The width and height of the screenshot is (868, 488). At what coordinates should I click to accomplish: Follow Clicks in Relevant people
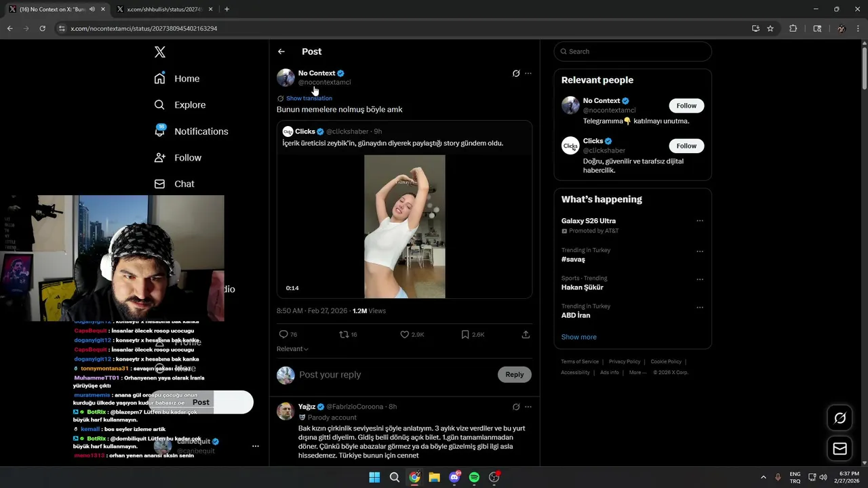click(x=686, y=146)
